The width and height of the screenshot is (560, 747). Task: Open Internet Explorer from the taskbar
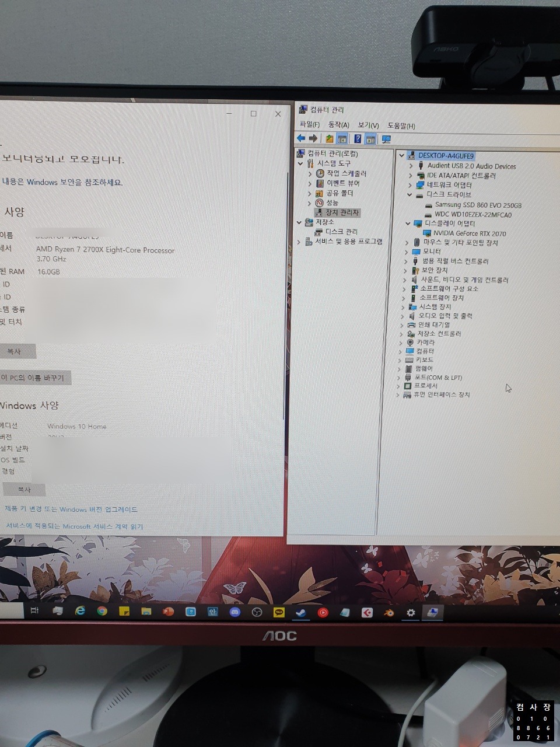80,611
